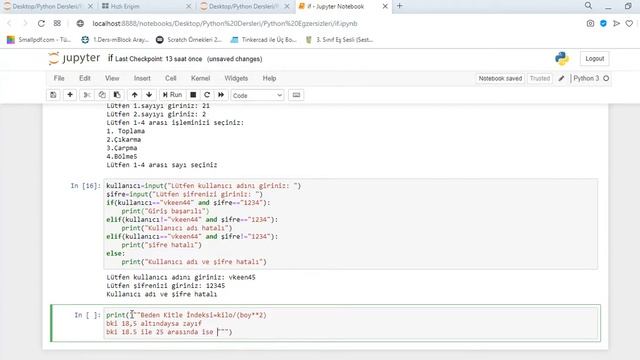Click output line 'Kullanıcı adı ve şifre hatalı'
Viewport: 640px width, 360px height.
click(x=162, y=294)
